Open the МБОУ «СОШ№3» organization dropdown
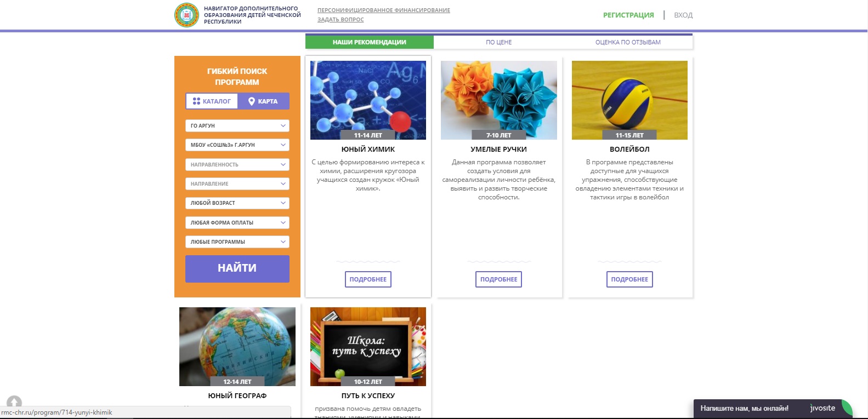 point(237,145)
